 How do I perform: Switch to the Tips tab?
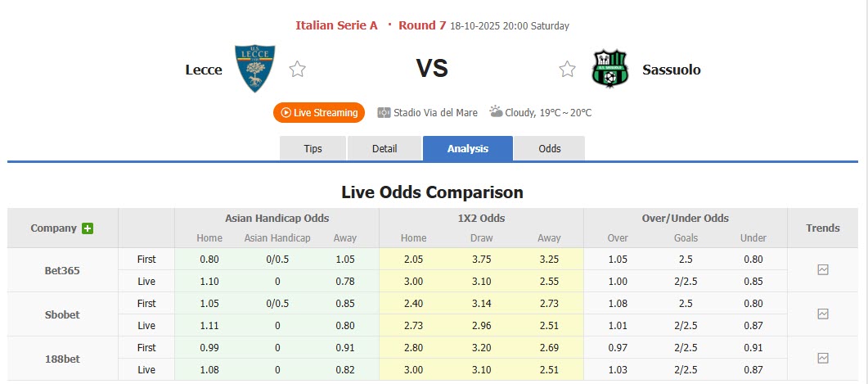coord(313,148)
